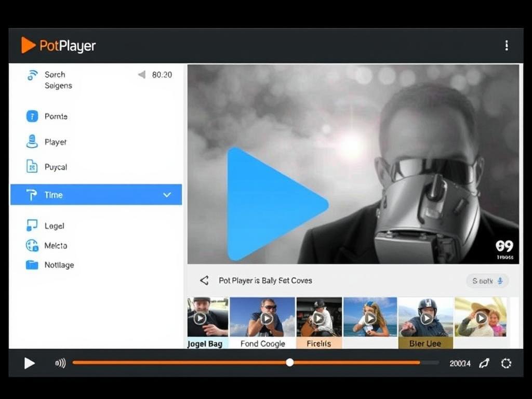Open the Jogel Bag video thumbnail

tap(208, 317)
